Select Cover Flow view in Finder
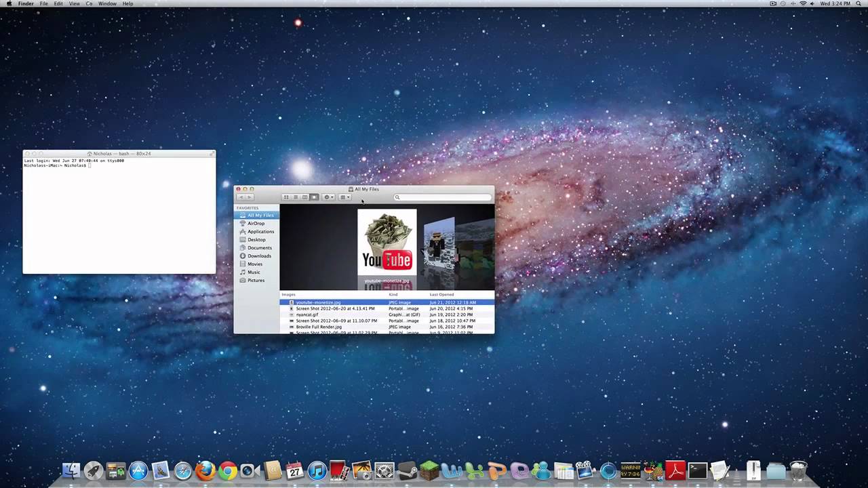868x488 pixels. tap(314, 197)
